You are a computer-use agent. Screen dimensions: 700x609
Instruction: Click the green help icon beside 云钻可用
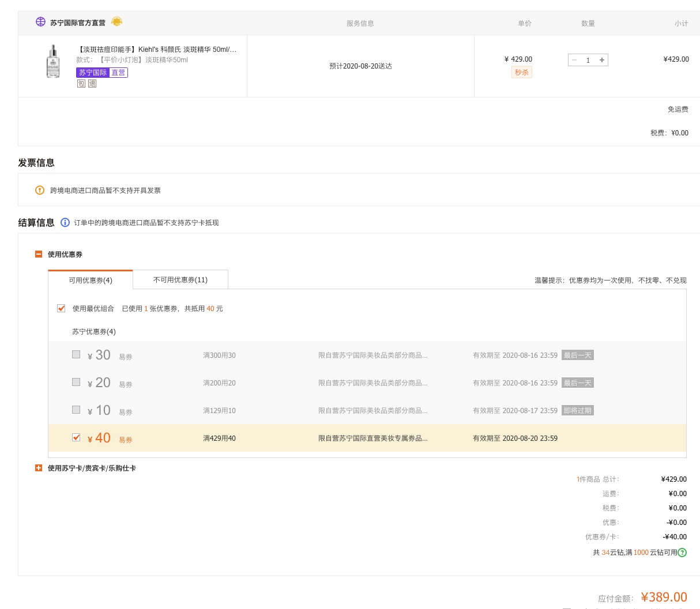pos(682,552)
